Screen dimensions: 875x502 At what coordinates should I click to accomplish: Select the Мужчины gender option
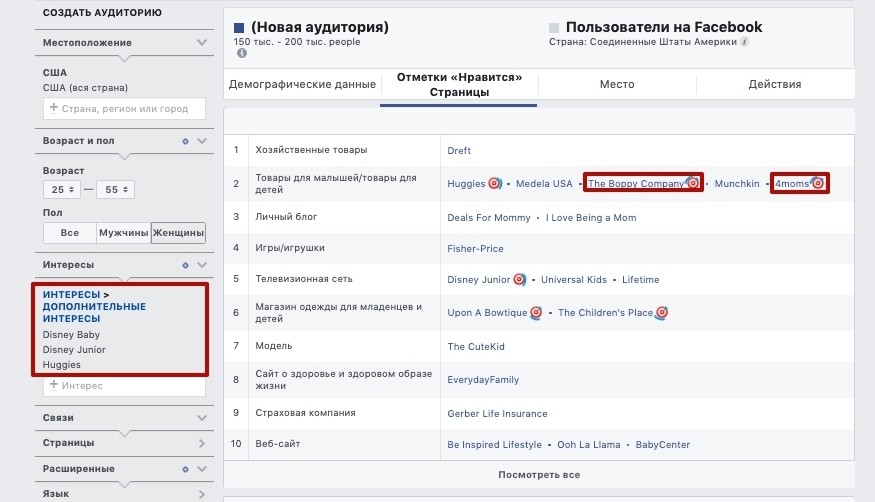pos(123,233)
